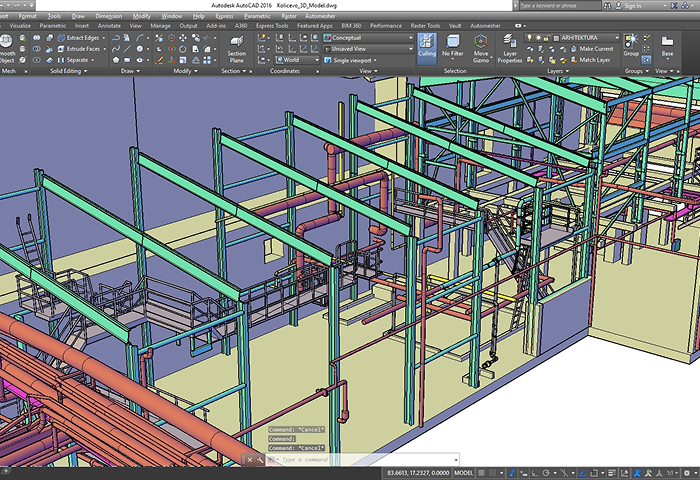Click the Sign In button
This screenshot has height=480, width=700.
pyautogui.click(x=630, y=5)
